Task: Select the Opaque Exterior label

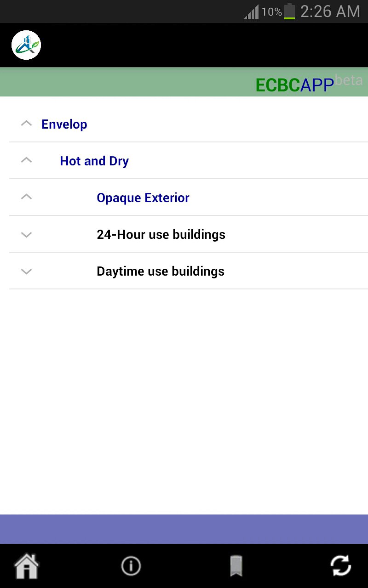Action: point(143,198)
